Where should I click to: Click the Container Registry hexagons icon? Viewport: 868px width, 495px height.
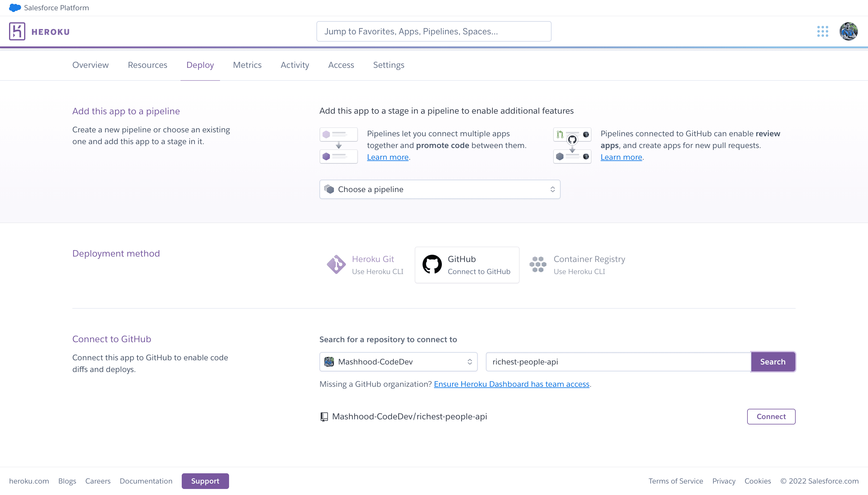(x=538, y=264)
